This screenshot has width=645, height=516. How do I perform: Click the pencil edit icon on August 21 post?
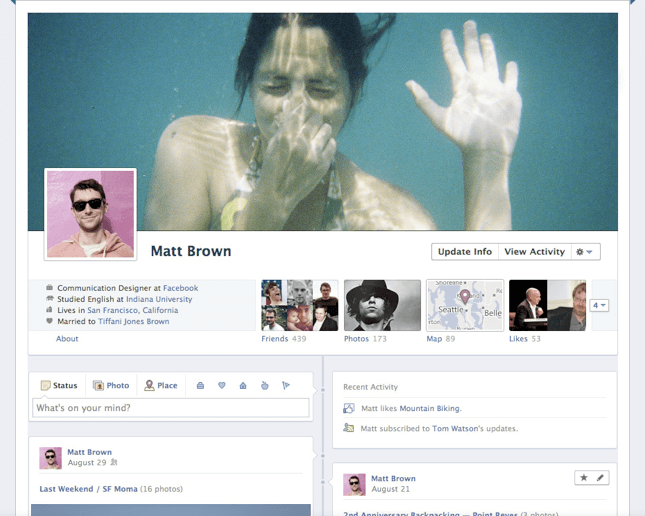click(601, 478)
